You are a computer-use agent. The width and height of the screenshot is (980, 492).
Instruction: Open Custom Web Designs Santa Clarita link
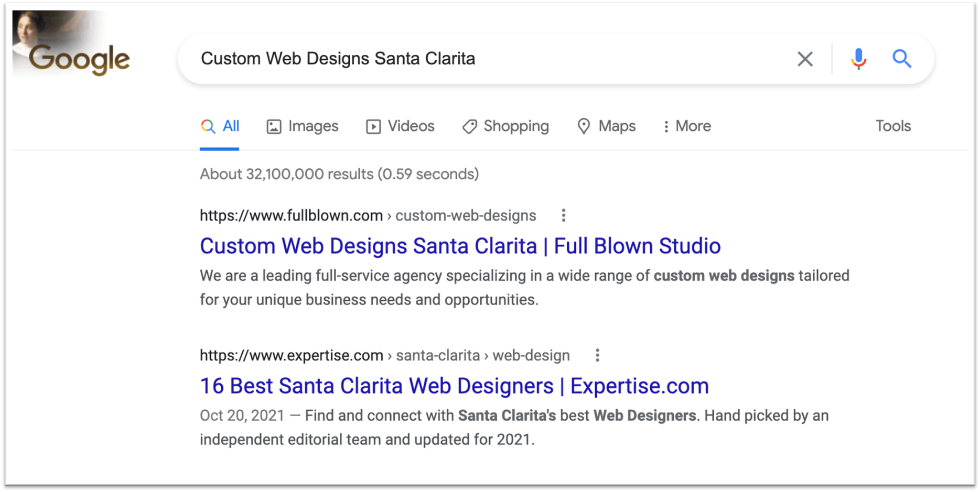coord(460,246)
